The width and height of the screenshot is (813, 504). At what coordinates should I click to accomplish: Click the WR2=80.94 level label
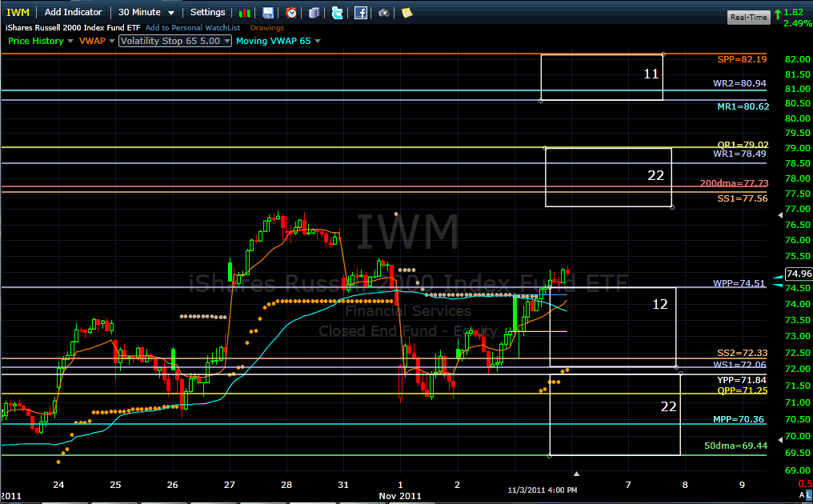[x=739, y=83]
